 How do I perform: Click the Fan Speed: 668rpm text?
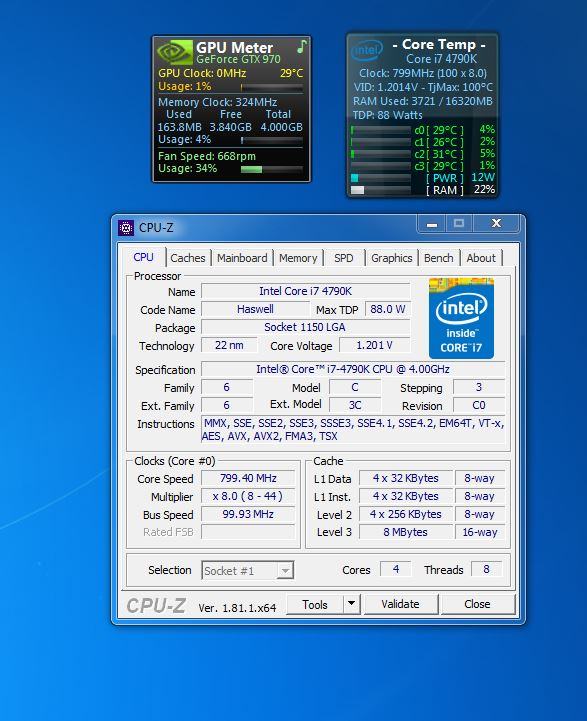[x=207, y=156]
